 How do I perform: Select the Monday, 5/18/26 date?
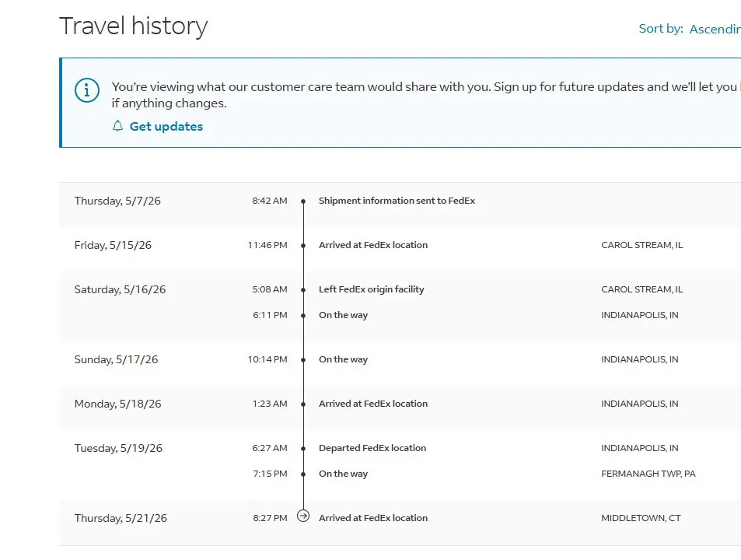[x=117, y=404]
